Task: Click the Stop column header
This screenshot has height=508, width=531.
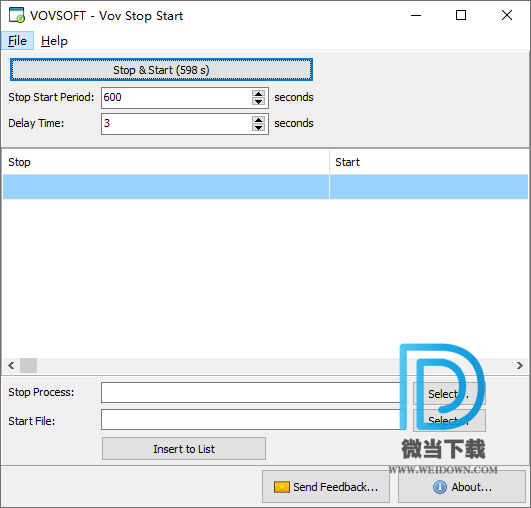Action: coord(166,162)
